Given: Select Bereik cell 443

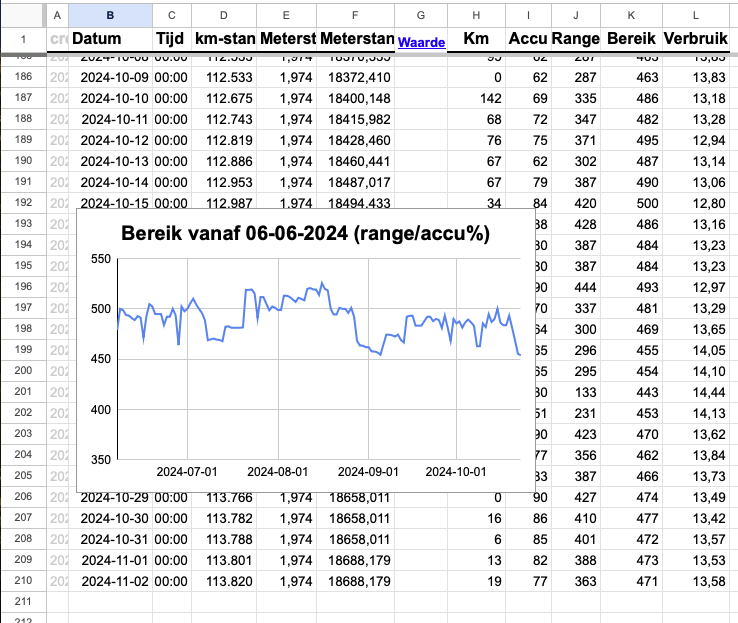Looking at the screenshot, I should tap(631, 392).
